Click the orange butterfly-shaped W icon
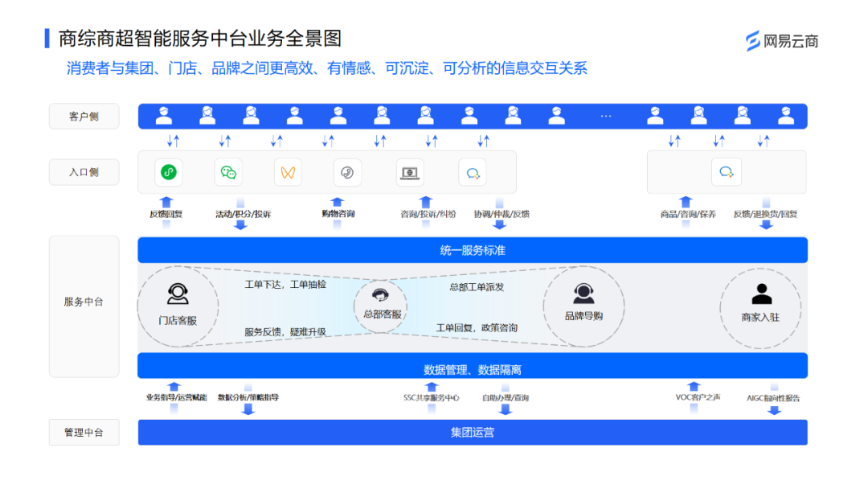This screenshot has width=868, height=489. click(288, 172)
